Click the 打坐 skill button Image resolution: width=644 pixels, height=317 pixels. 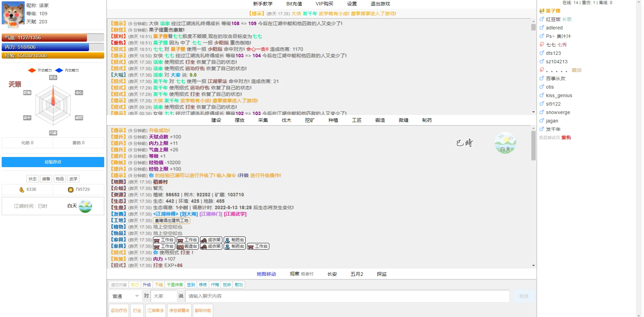(x=137, y=311)
